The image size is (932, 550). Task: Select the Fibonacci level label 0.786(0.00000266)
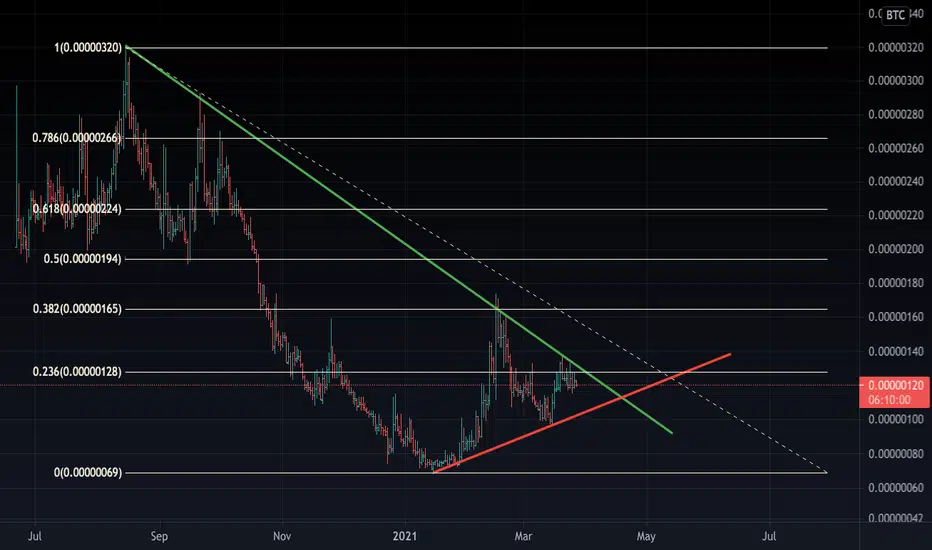77,138
